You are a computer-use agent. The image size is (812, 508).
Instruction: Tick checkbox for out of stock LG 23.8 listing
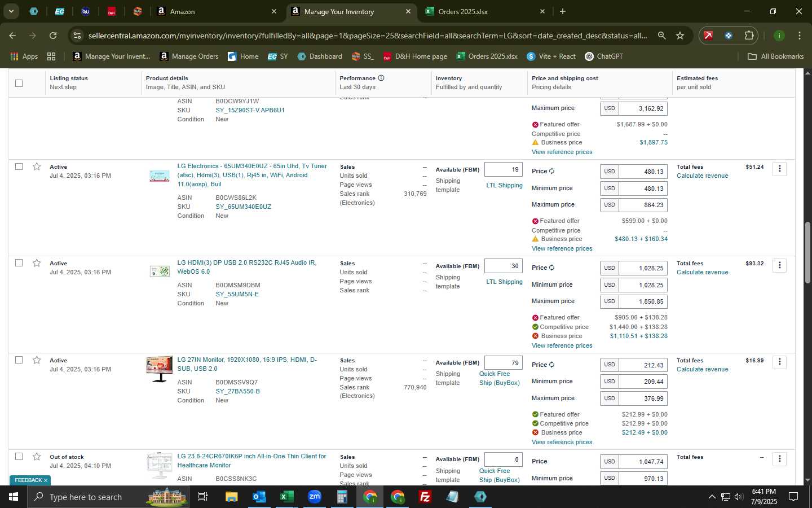point(19,457)
